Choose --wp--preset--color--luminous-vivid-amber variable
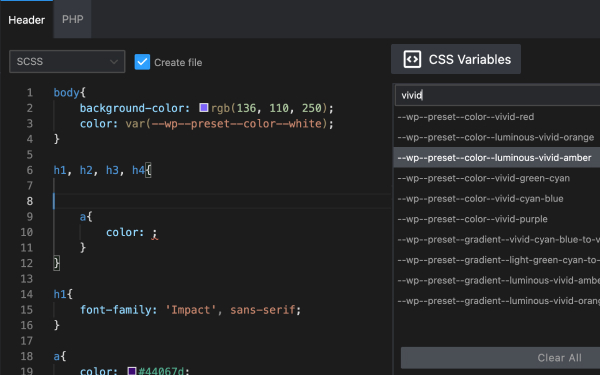 click(x=497, y=158)
